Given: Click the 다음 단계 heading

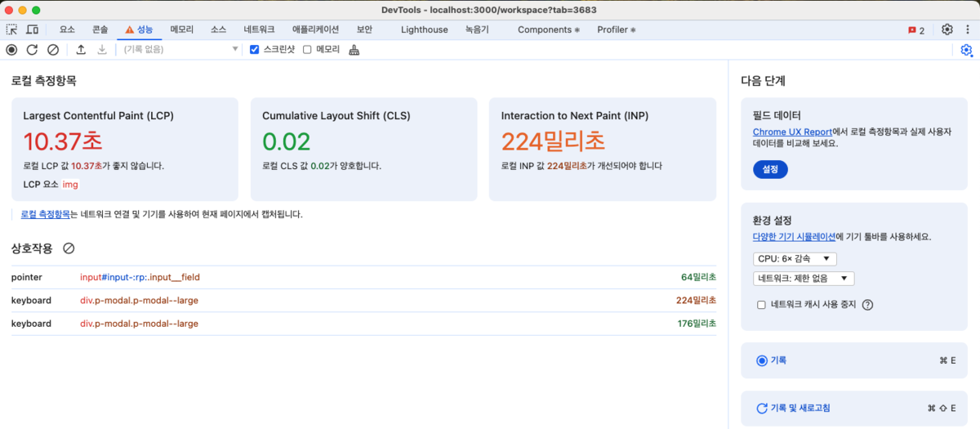Looking at the screenshot, I should click(763, 81).
